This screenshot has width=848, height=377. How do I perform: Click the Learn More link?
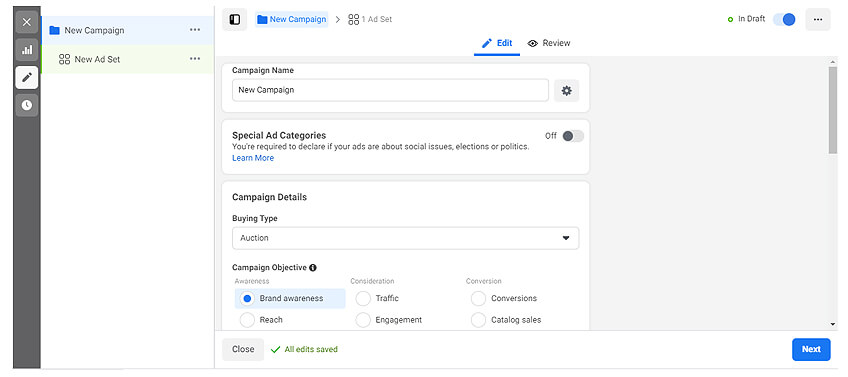coord(253,158)
